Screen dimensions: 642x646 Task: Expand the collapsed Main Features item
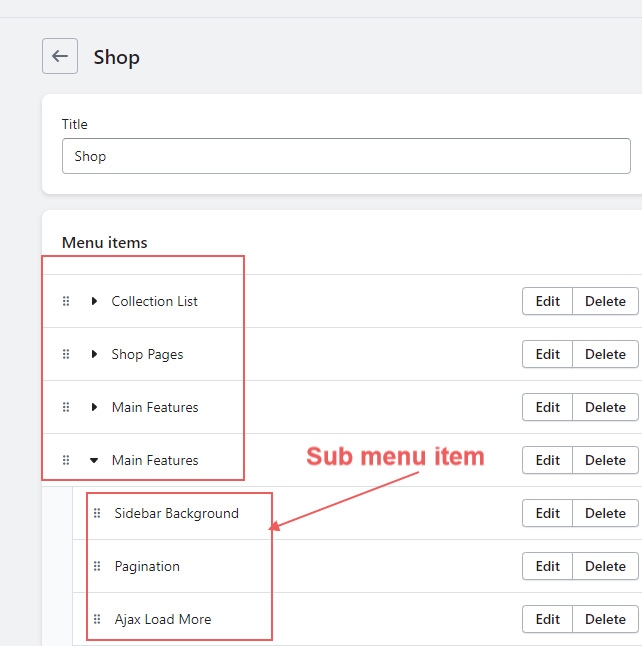click(94, 407)
